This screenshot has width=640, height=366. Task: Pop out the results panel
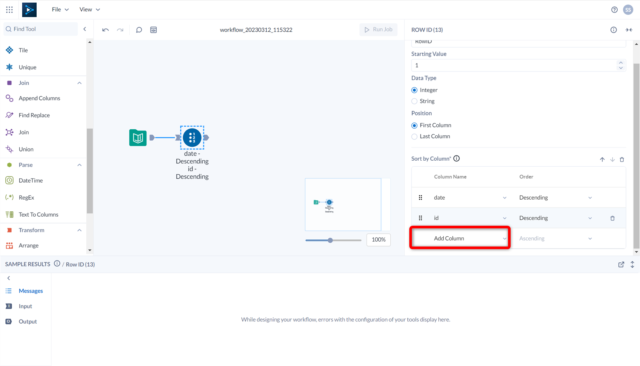(621, 264)
